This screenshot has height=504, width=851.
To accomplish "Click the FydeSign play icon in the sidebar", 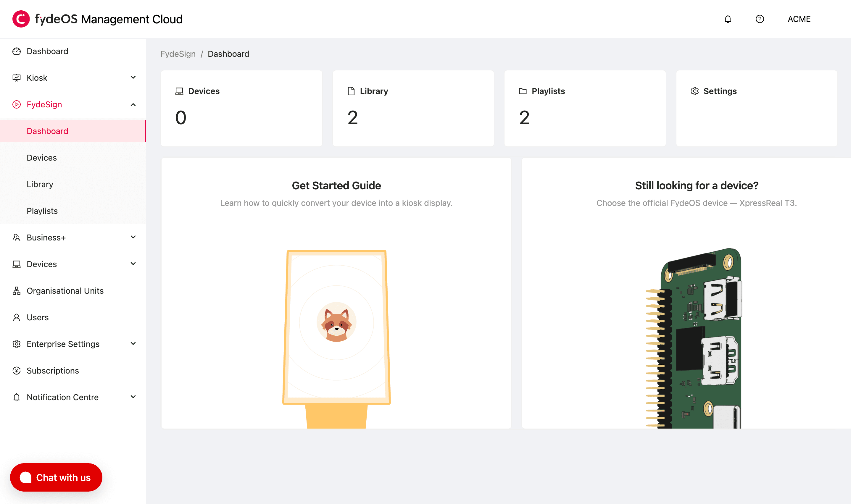I will point(17,104).
